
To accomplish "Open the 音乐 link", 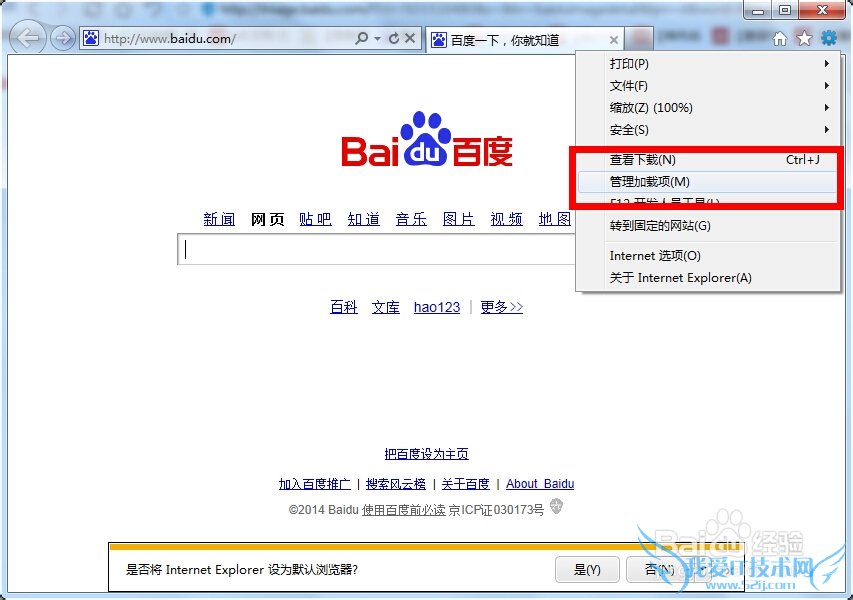I will point(411,219).
